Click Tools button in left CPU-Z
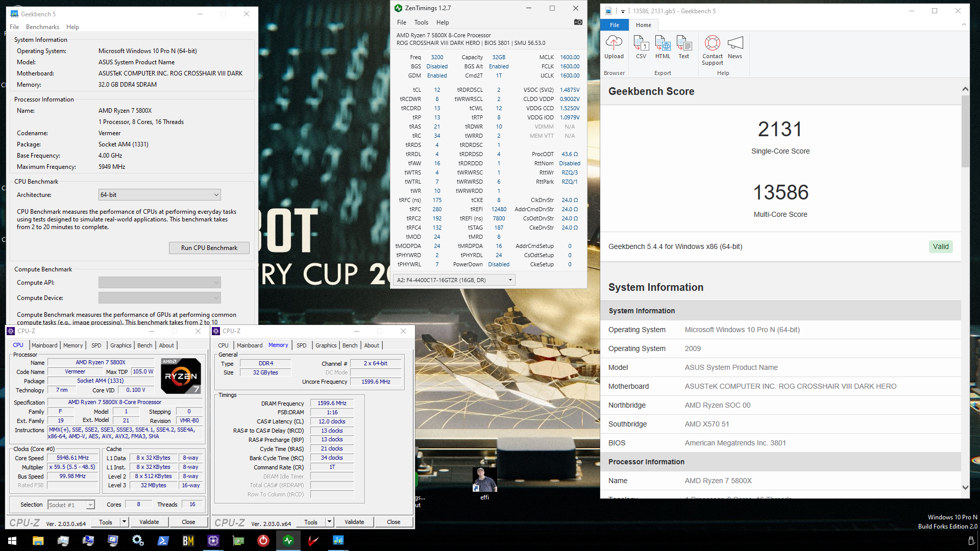This screenshot has width=980, height=551. click(x=106, y=522)
